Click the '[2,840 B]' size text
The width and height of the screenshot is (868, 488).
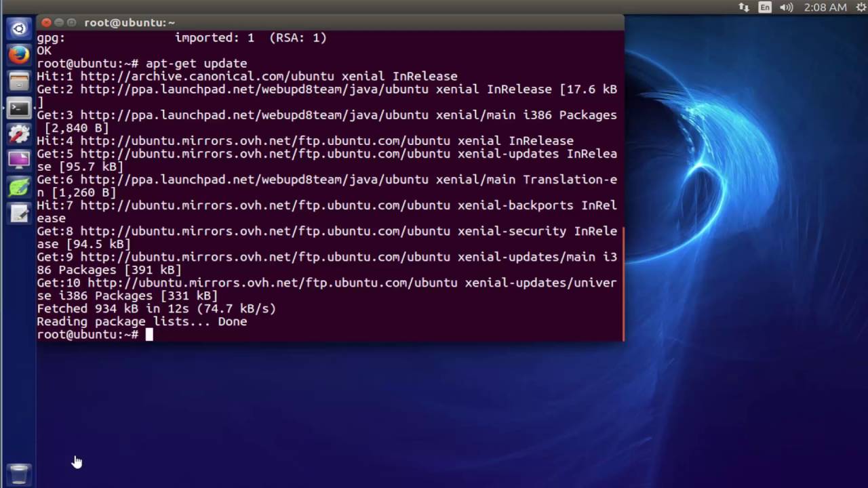coord(77,128)
